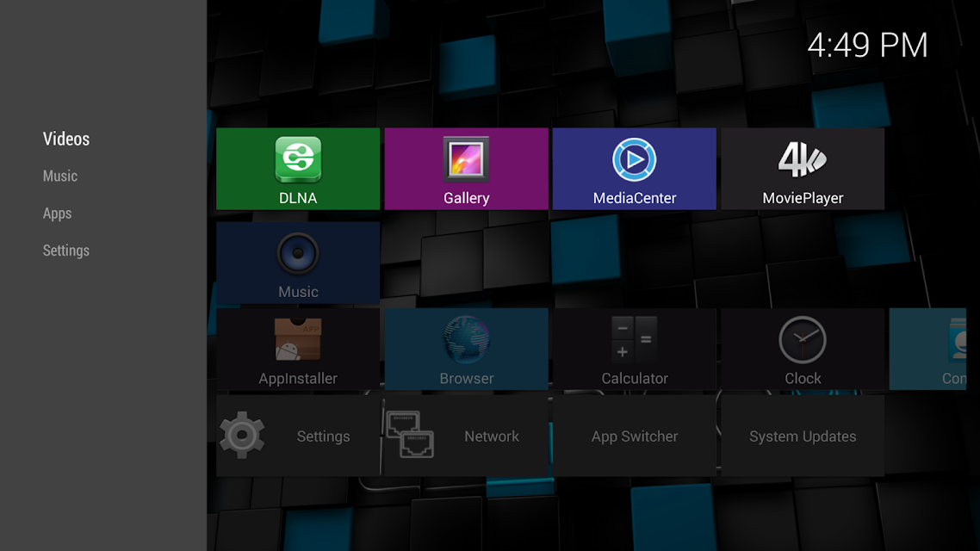Open the Music speaker icon
The height and width of the screenshot is (551, 980).
click(298, 253)
